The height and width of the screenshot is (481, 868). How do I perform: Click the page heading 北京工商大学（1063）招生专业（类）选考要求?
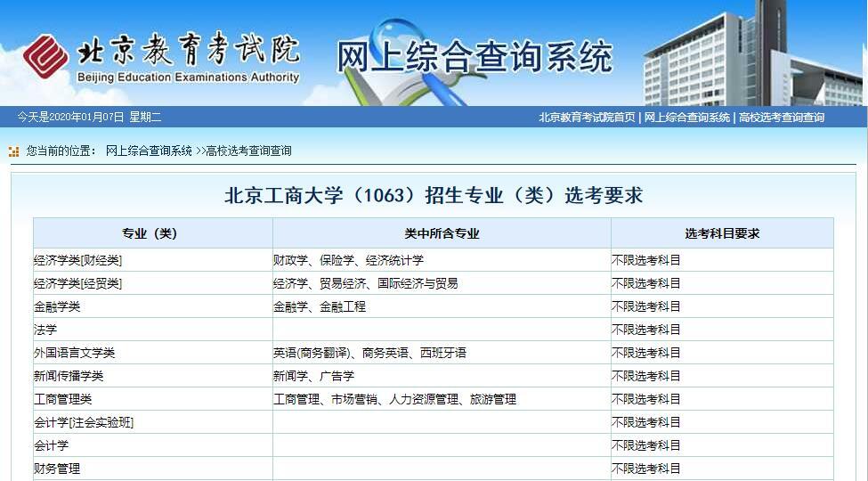(x=434, y=195)
